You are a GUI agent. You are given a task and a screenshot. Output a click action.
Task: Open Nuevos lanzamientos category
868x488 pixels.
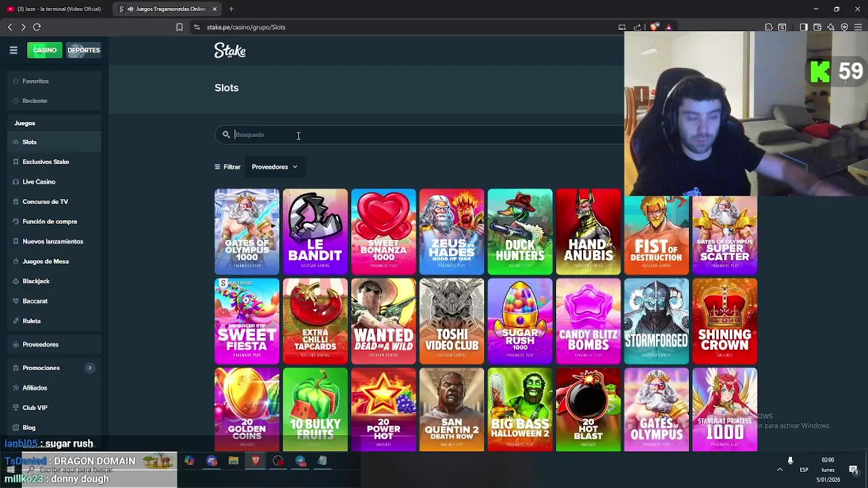pos(54,241)
